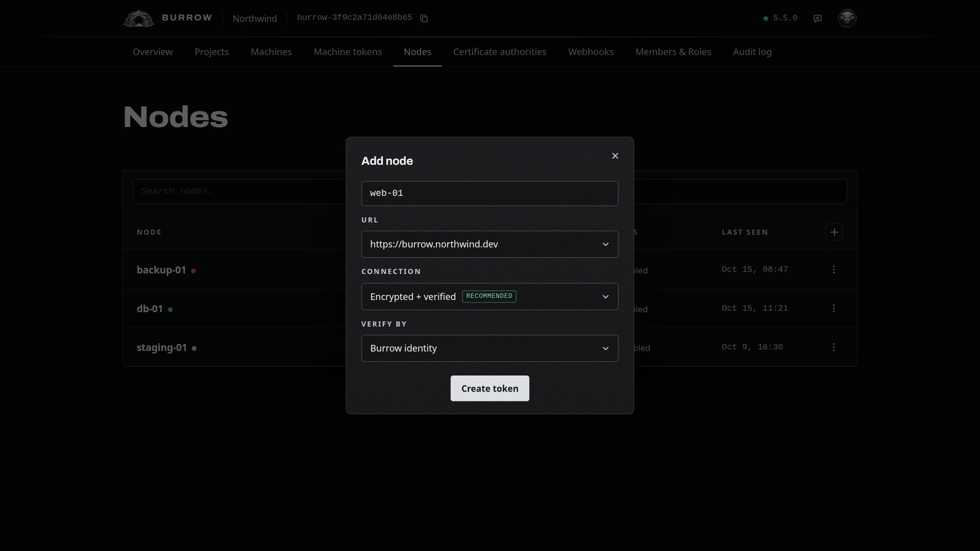
Task: Select the Nodes tab
Action: [x=418, y=52]
